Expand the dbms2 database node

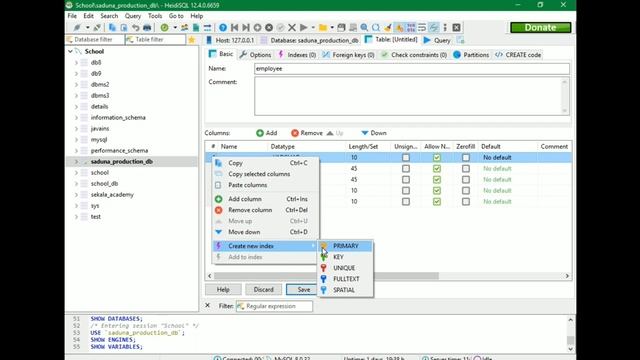point(76,84)
